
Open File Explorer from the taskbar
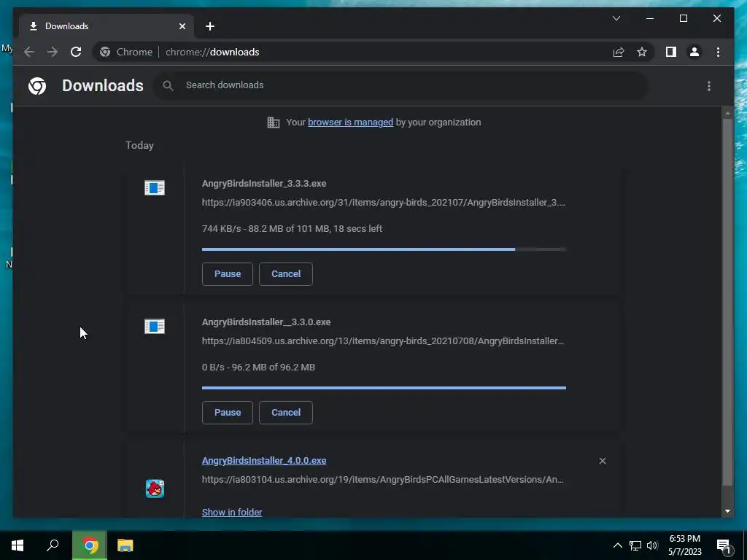[125, 545]
